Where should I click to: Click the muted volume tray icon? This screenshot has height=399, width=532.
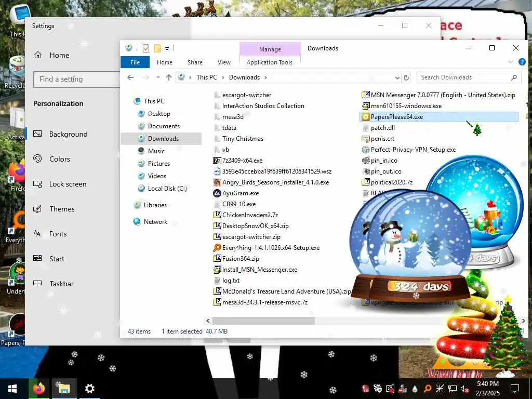465,389
